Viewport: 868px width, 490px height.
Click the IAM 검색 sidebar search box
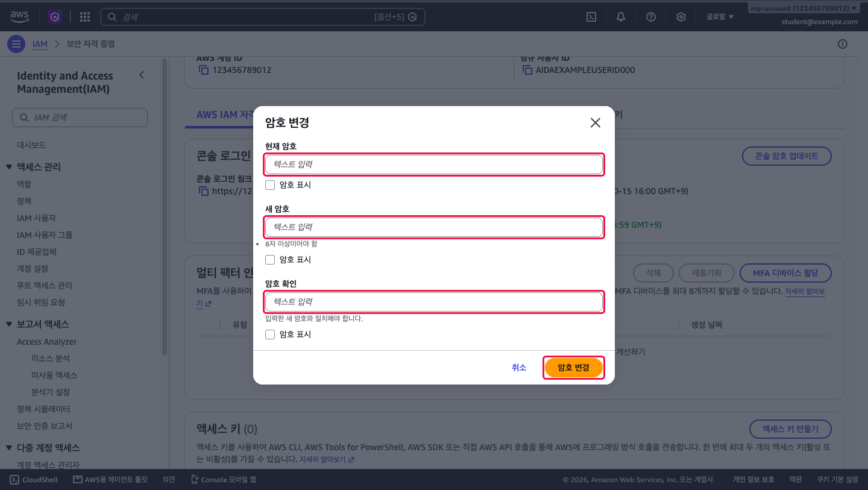pyautogui.click(x=80, y=118)
